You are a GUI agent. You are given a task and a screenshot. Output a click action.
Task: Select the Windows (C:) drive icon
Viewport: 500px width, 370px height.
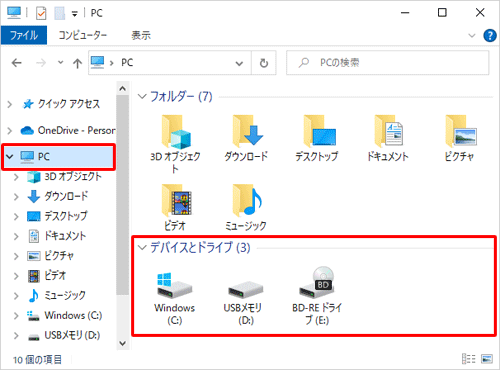point(174,285)
